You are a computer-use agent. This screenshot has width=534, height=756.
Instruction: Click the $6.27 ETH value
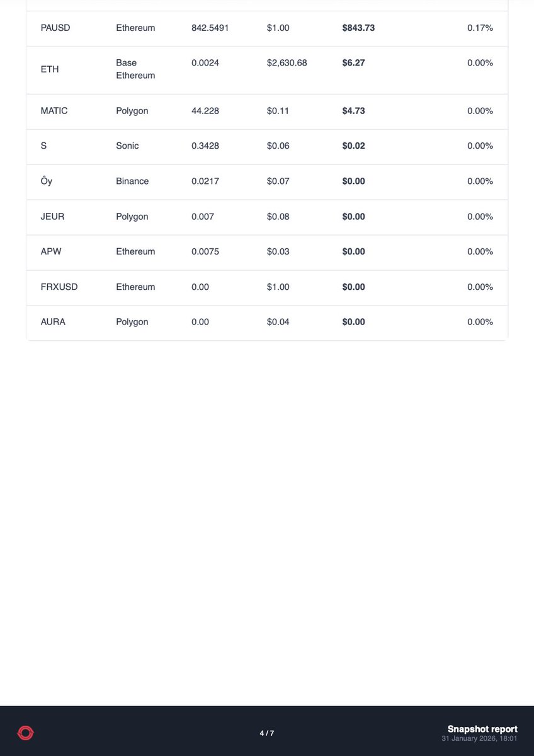coord(353,63)
